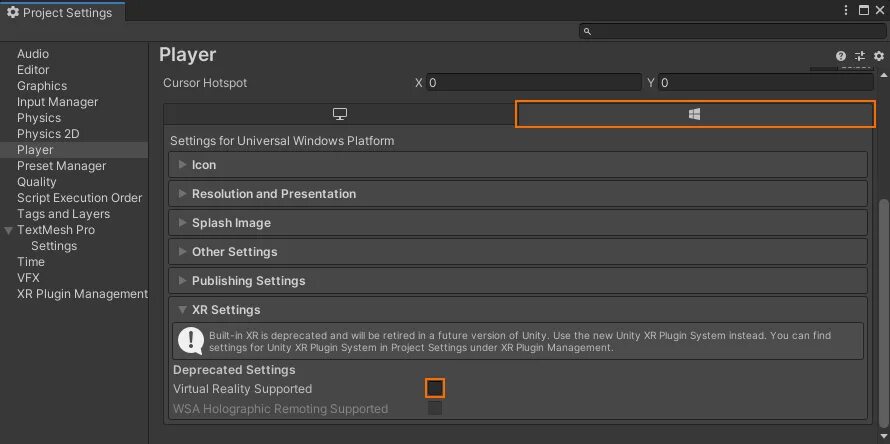890x444 pixels.
Task: Collapse the TextMesh Pro tree arrow
Action: coord(9,231)
